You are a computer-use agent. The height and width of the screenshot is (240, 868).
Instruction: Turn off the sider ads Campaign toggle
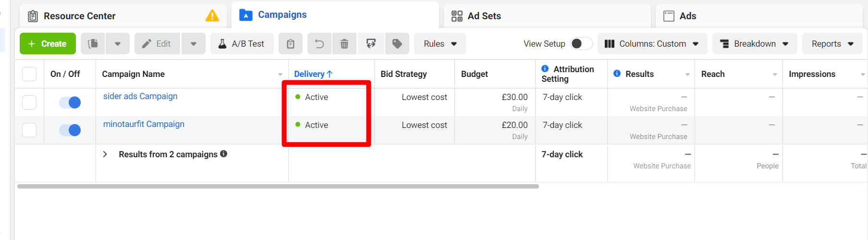pos(70,102)
